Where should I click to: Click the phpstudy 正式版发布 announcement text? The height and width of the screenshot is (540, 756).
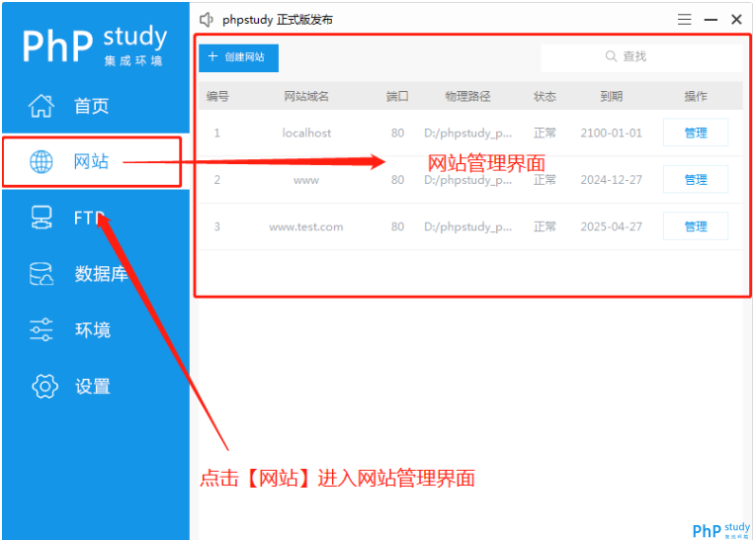click(x=278, y=20)
